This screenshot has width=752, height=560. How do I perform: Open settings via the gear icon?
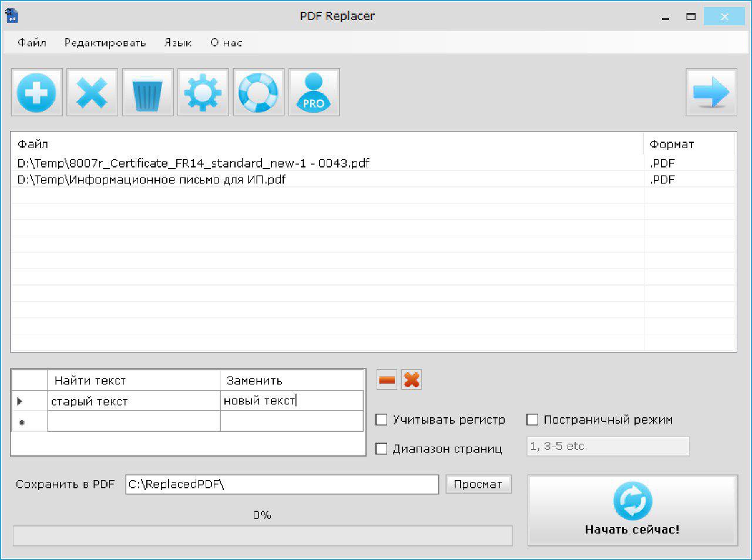click(203, 92)
